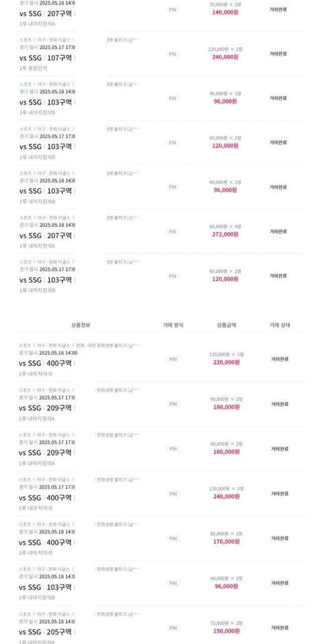Click the 170,000원 total price
Image resolution: width=322 pixels, height=644 pixels.
pos(226,542)
